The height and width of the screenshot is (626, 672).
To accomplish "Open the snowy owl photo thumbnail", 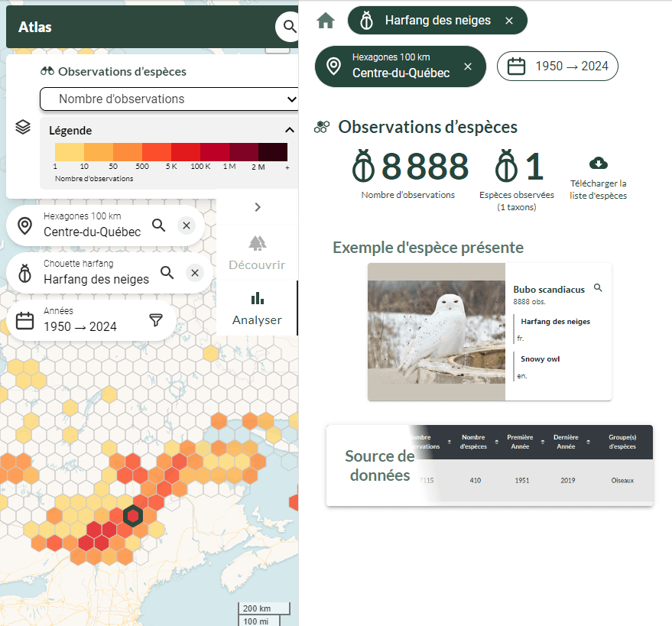I will coord(437,332).
